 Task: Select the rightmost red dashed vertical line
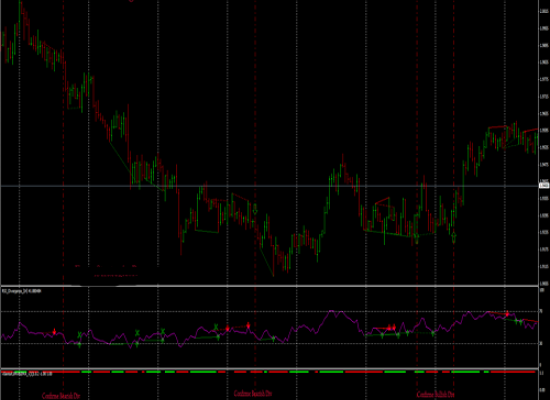[x=454, y=200]
